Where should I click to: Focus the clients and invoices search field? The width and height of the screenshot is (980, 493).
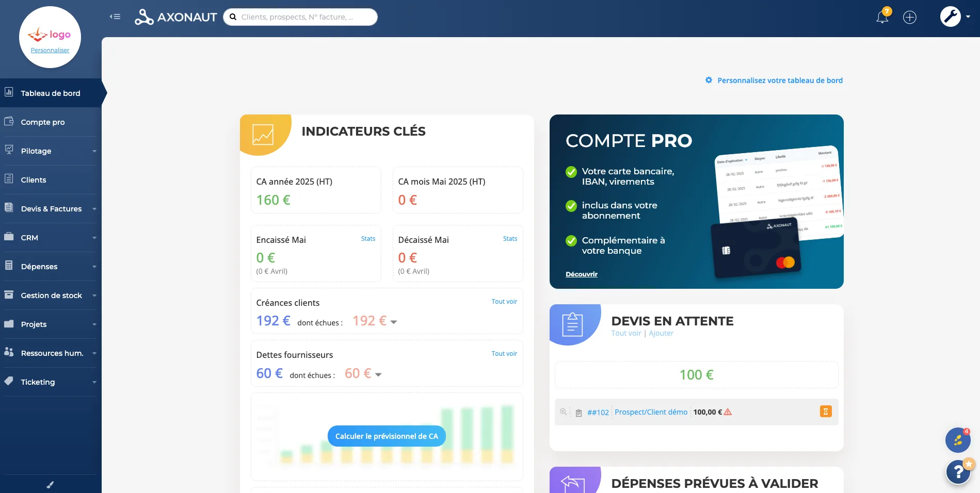click(300, 17)
